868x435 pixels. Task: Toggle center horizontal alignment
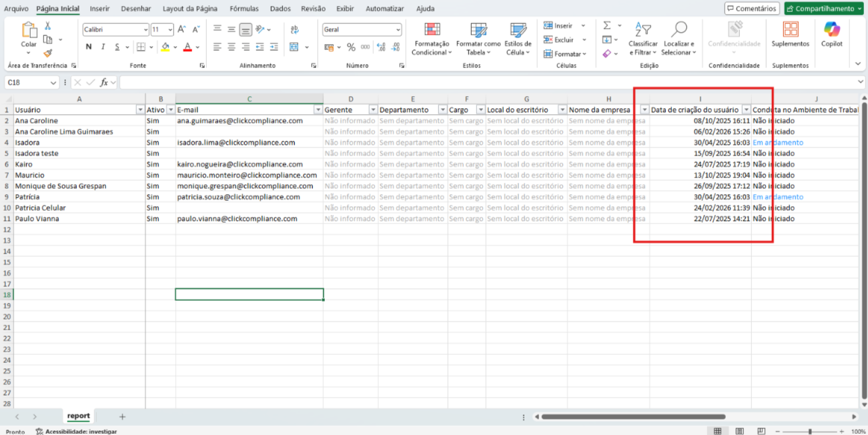coord(232,47)
